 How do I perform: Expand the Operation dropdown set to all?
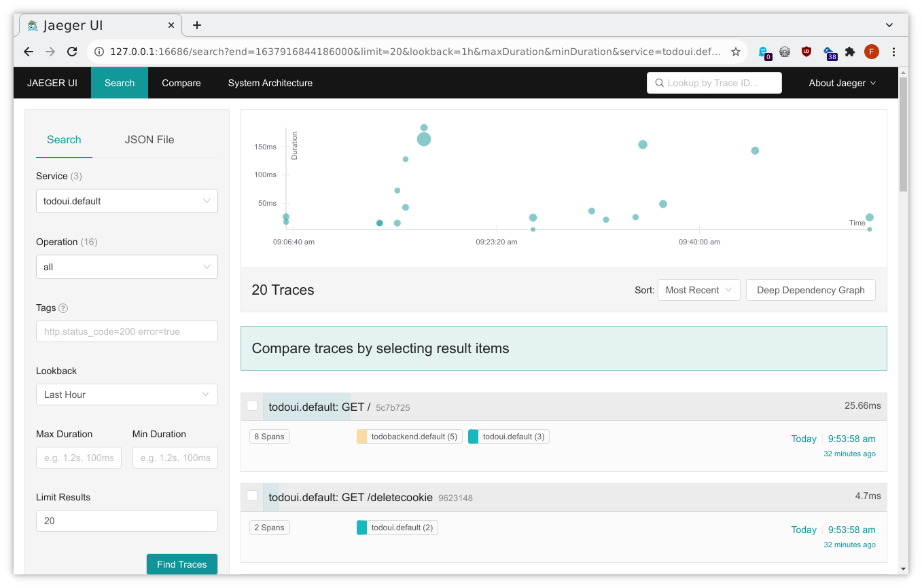[126, 267]
